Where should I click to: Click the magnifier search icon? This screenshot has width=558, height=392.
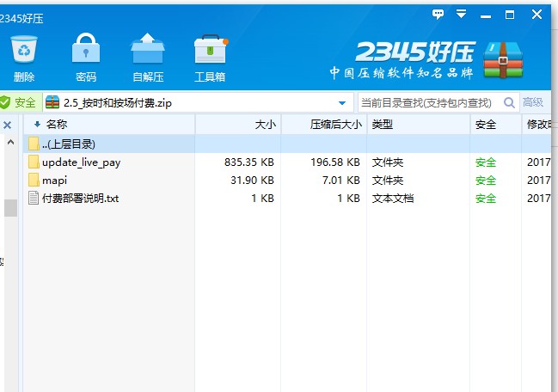coord(509,103)
